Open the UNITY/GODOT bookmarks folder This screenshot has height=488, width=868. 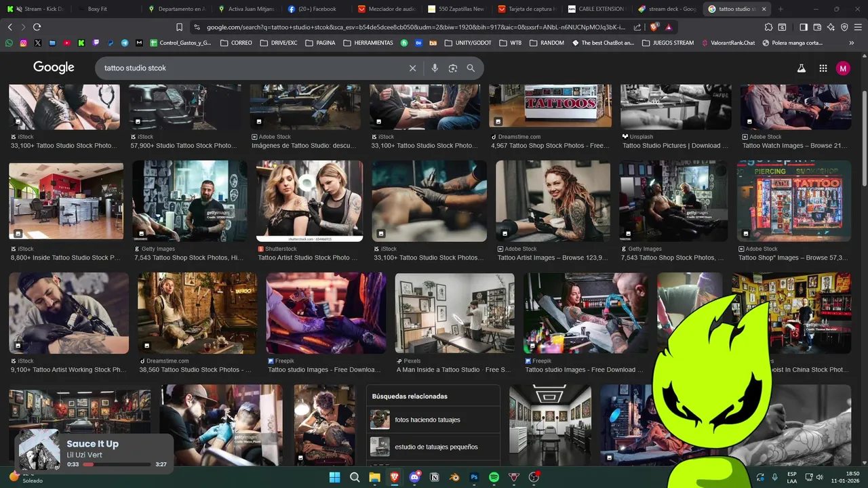coord(469,43)
